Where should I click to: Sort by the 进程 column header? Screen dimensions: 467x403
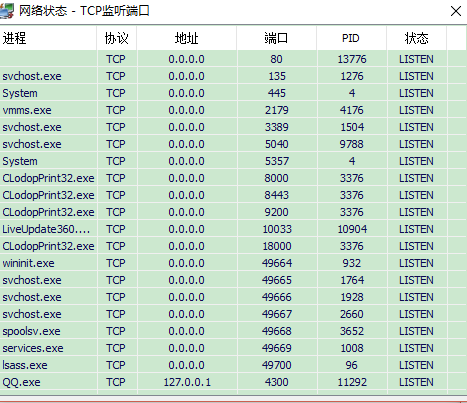pos(48,38)
